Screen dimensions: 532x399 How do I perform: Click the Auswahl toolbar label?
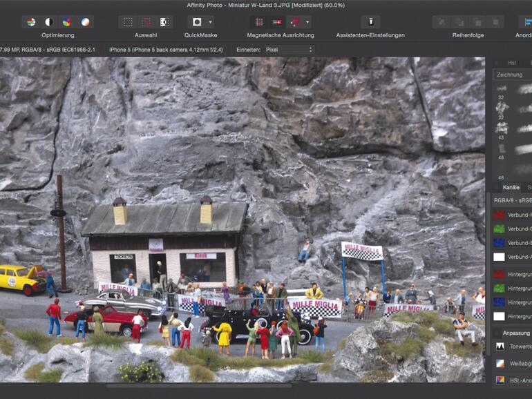146,35
